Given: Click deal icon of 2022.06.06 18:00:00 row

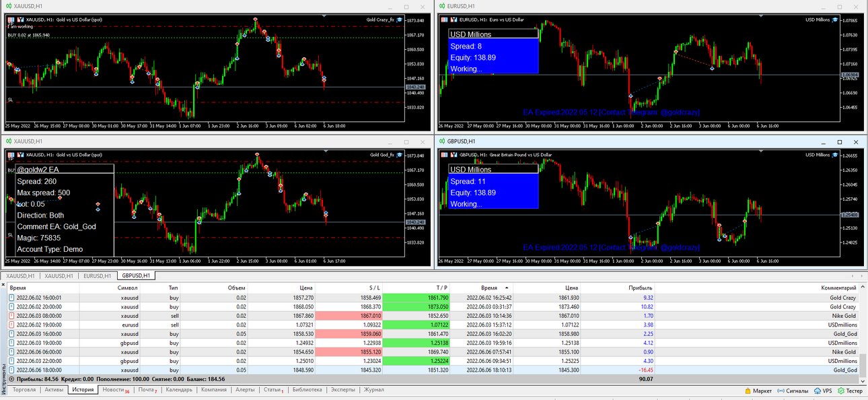Looking at the screenshot, I should [11, 370].
